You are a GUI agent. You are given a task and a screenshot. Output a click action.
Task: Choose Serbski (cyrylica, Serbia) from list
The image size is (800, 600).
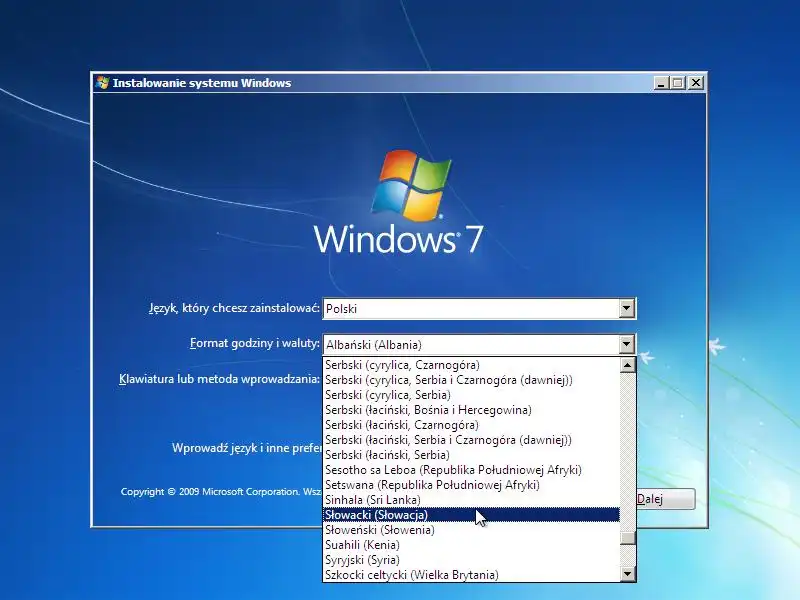coord(472,395)
